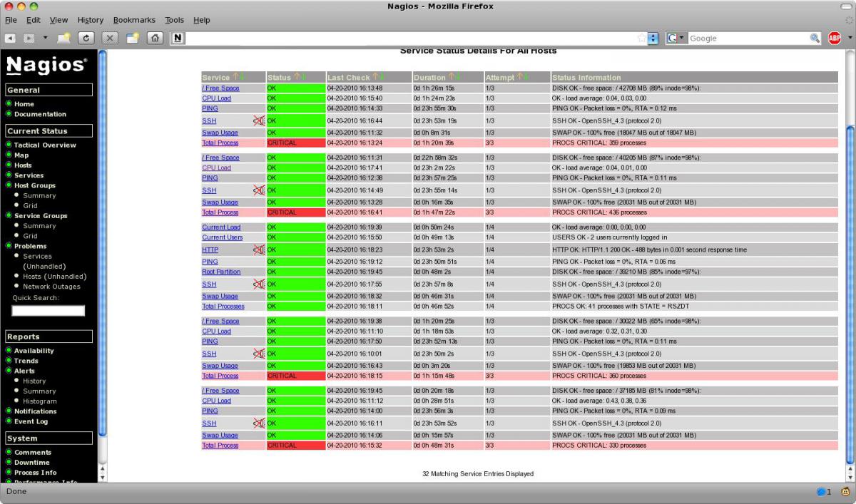Open the View menu
The image size is (856, 504).
58,20
